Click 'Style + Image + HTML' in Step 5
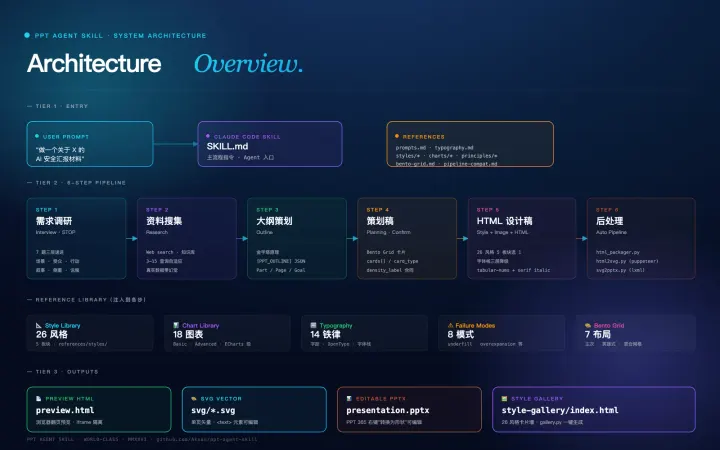Screen dimensions: 720x450 (x=502, y=232)
